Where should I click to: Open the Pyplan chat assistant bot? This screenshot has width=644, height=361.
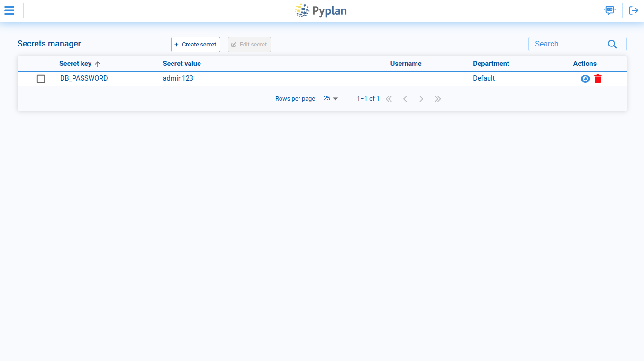pos(609,10)
